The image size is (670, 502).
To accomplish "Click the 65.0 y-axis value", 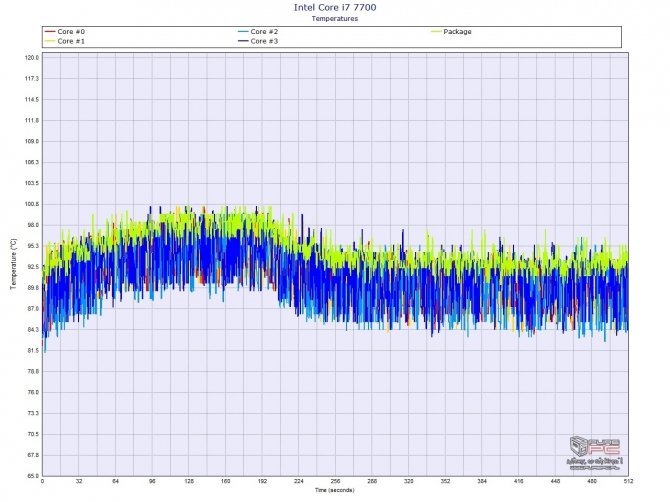I will 32,476.
